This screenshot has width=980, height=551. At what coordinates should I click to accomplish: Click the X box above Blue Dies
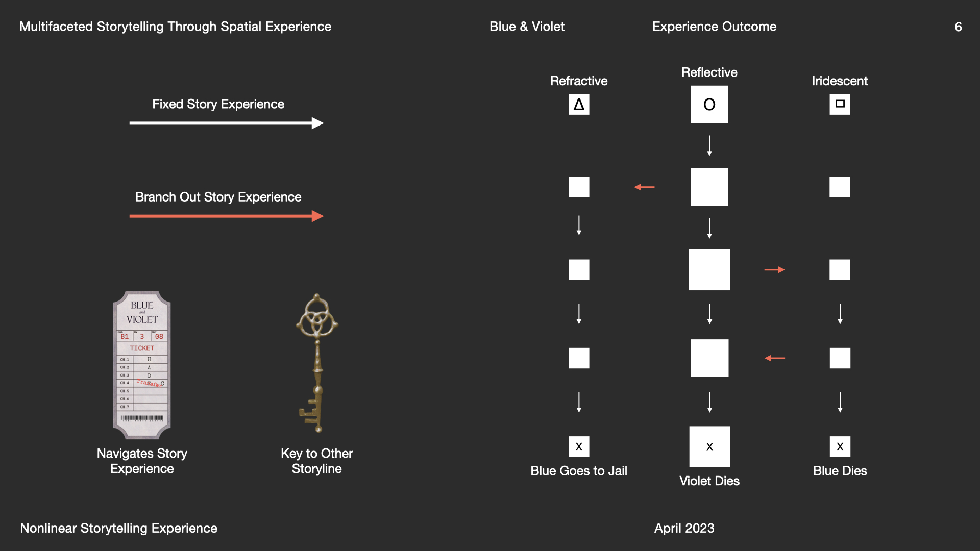[x=840, y=446]
